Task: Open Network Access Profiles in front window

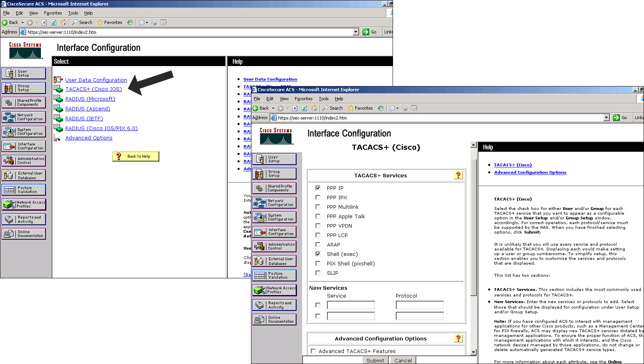Action: 274,290
